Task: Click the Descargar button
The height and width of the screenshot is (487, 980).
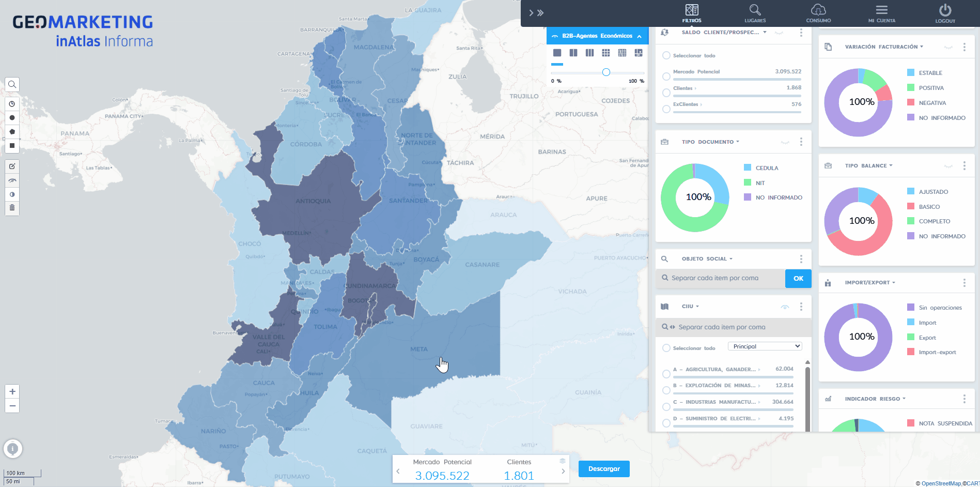Action: coord(604,469)
